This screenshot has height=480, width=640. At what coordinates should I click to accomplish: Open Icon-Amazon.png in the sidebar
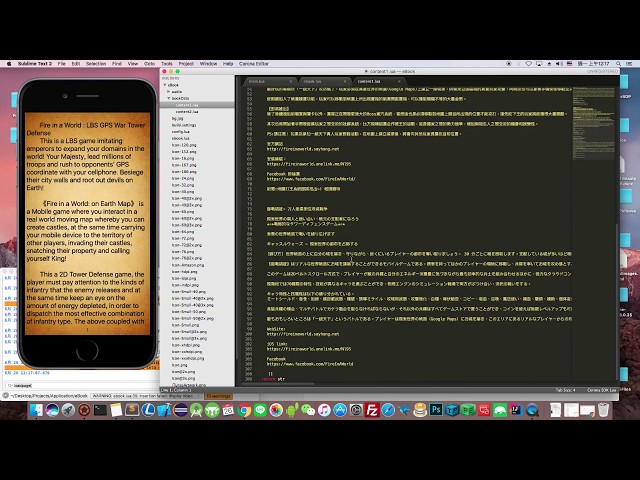point(188,265)
